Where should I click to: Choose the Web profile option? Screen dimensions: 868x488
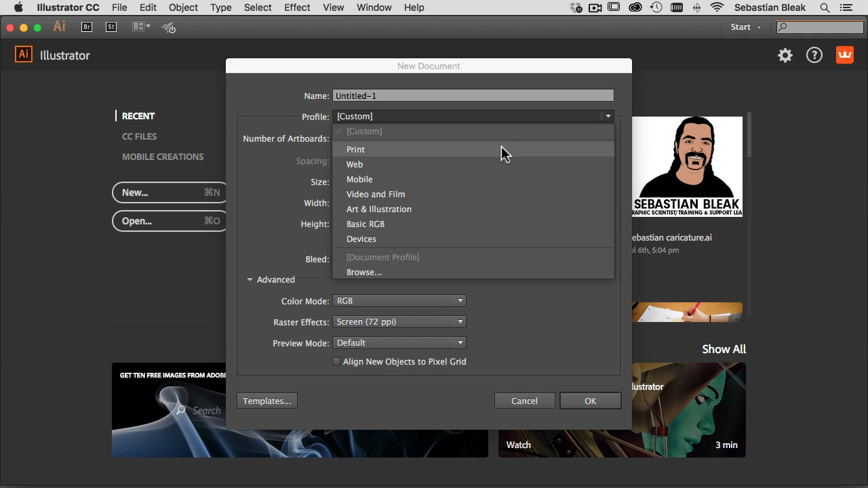355,165
